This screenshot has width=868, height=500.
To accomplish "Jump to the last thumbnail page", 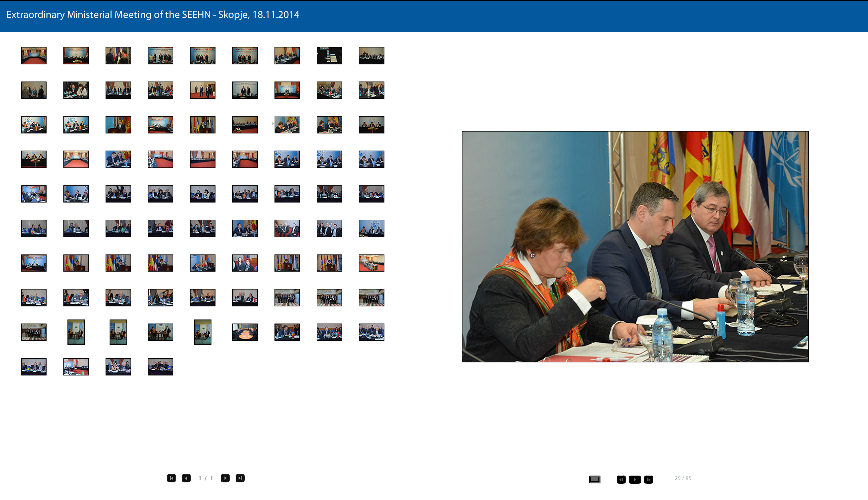I will click(240, 478).
